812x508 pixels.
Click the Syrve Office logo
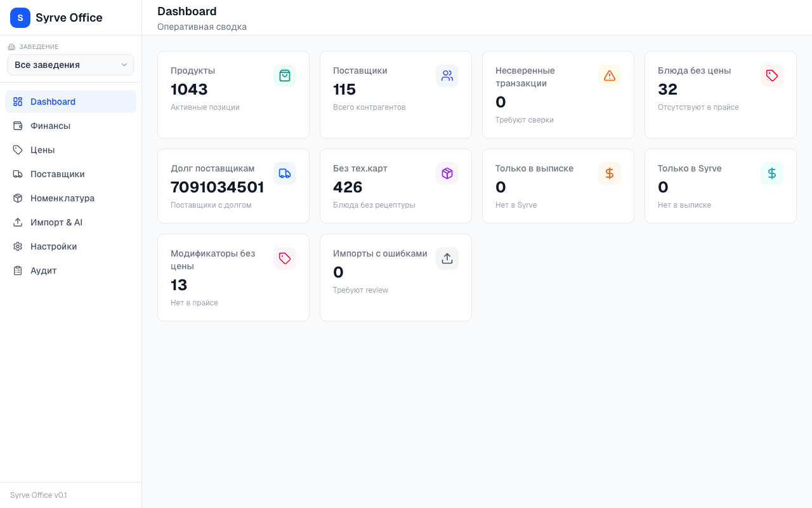tap(20, 18)
